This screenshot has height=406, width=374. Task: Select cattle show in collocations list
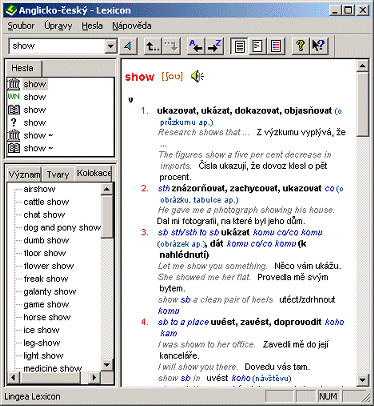click(x=46, y=202)
